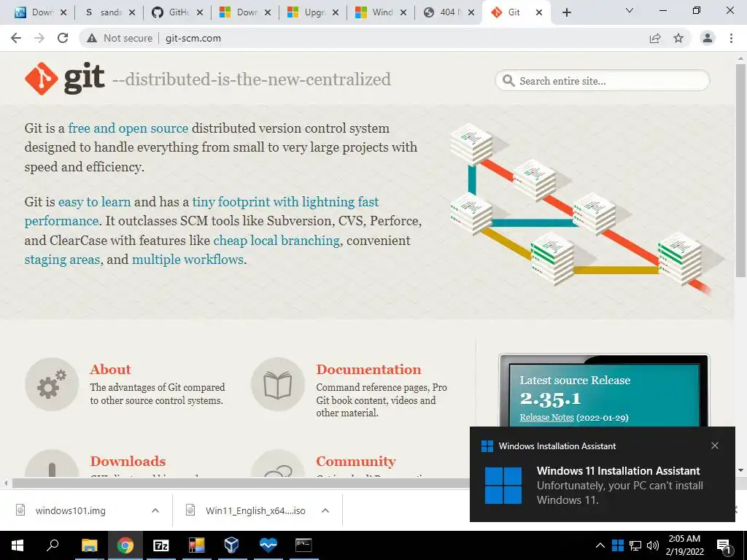The width and height of the screenshot is (747, 560).
Task: Open the cheap local branching link
Action: [276, 241]
